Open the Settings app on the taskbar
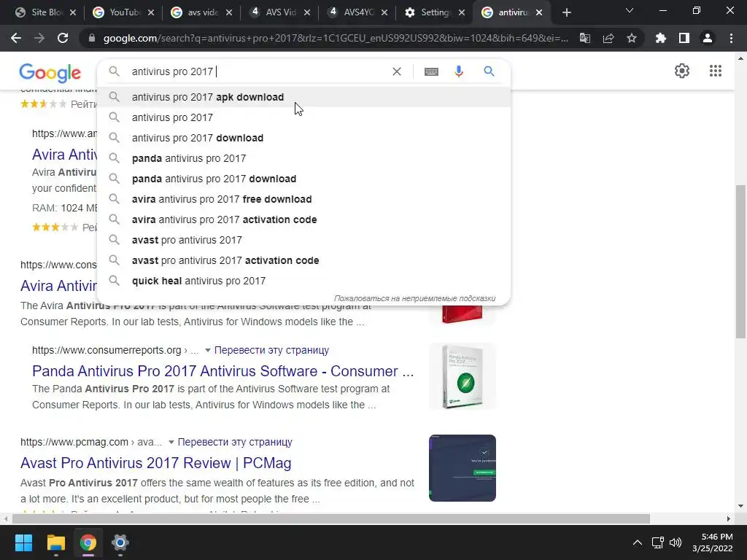747x560 pixels. click(x=120, y=542)
